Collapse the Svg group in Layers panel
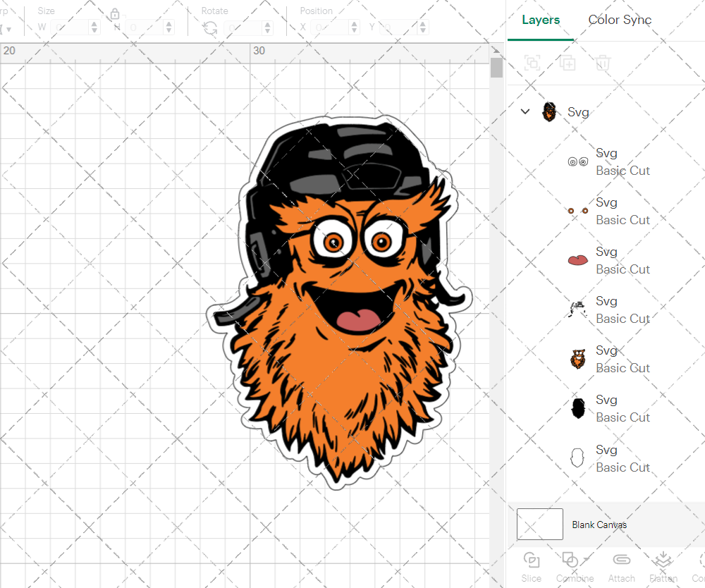 [525, 111]
